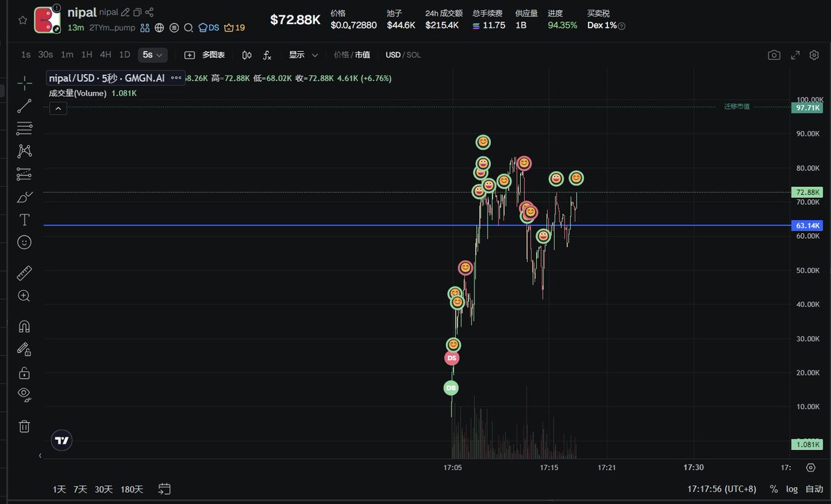Select the trend line drawing tool
Viewport: 831px width, 504px height.
click(24, 106)
